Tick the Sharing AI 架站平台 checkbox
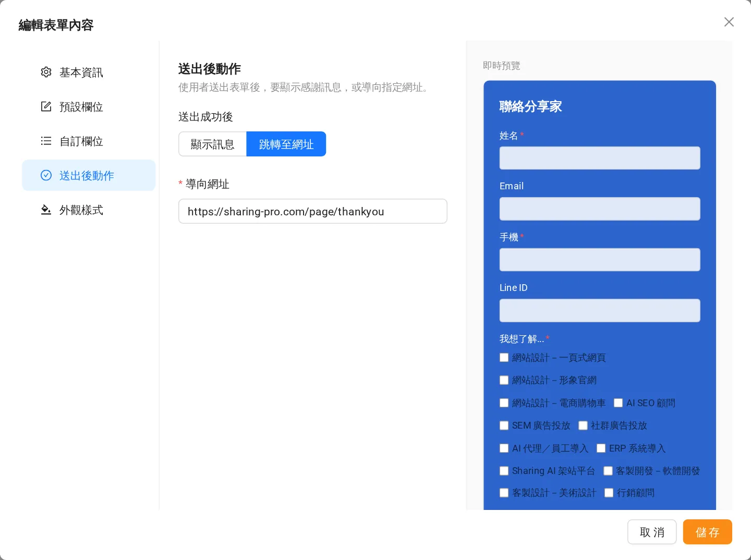 [504, 471]
